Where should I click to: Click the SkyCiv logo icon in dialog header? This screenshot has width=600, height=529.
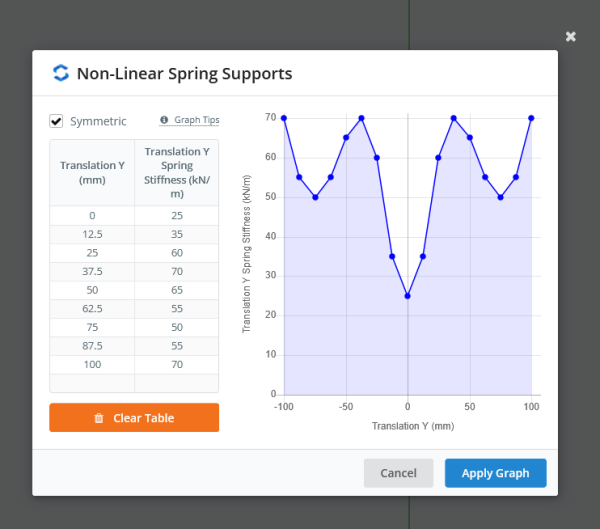[61, 73]
